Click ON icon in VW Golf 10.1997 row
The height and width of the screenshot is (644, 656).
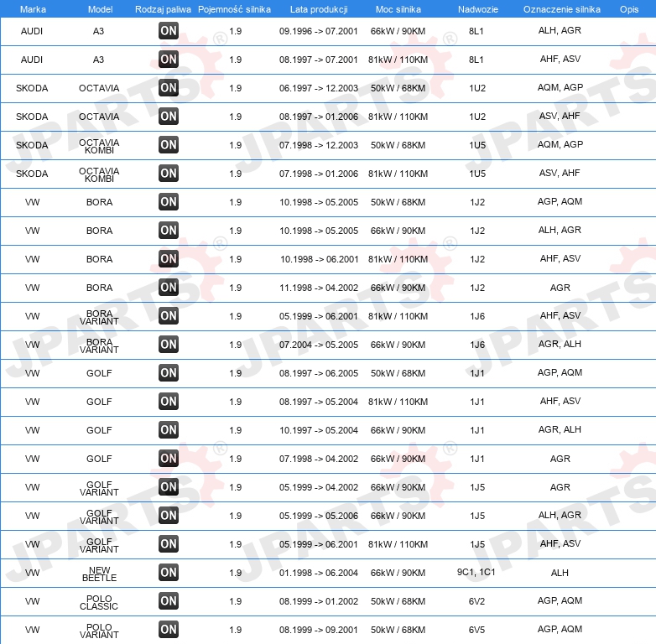coord(169,429)
